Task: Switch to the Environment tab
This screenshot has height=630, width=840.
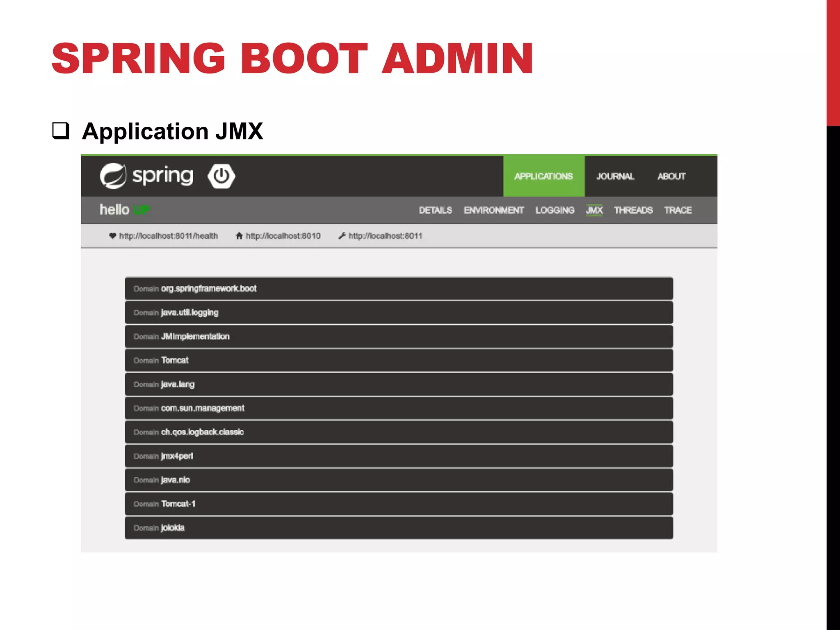Action: pyautogui.click(x=493, y=210)
